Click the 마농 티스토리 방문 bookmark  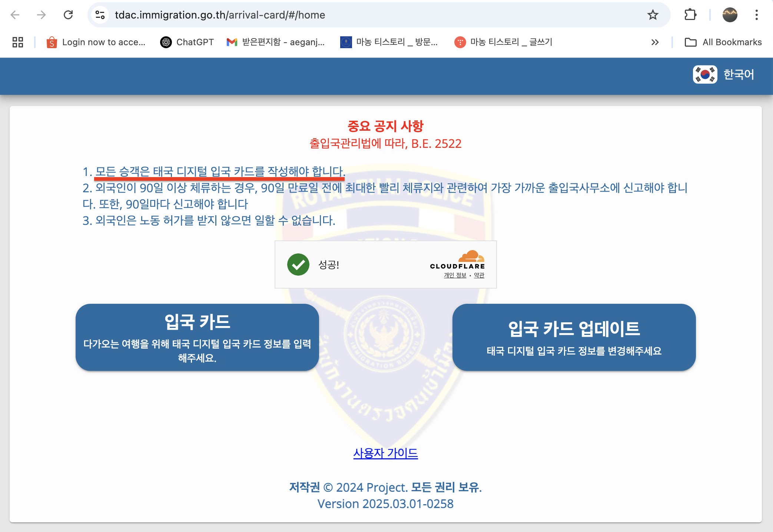[397, 42]
